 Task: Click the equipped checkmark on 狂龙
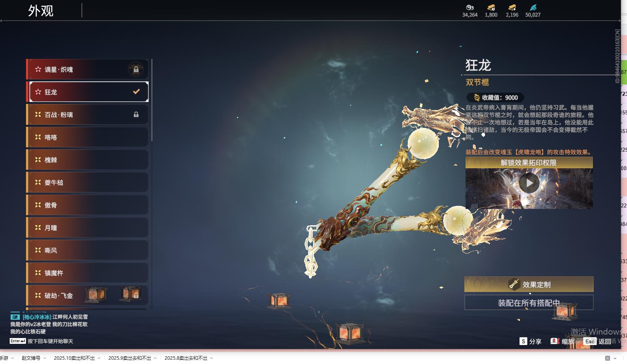pyautogui.click(x=136, y=92)
